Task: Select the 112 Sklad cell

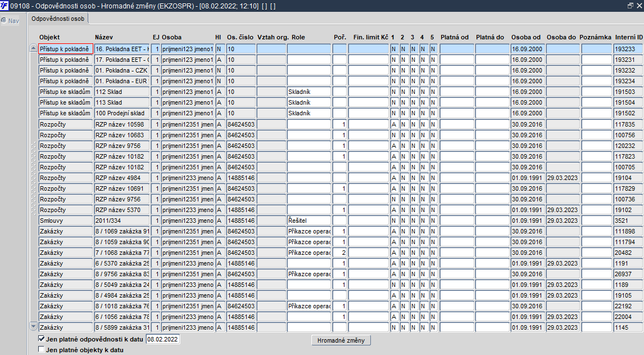Action: point(122,92)
